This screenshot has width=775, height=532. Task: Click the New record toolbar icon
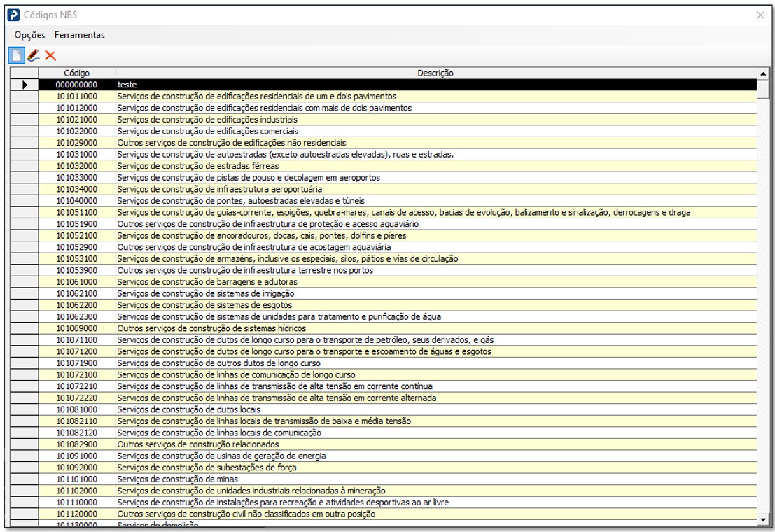(x=16, y=55)
